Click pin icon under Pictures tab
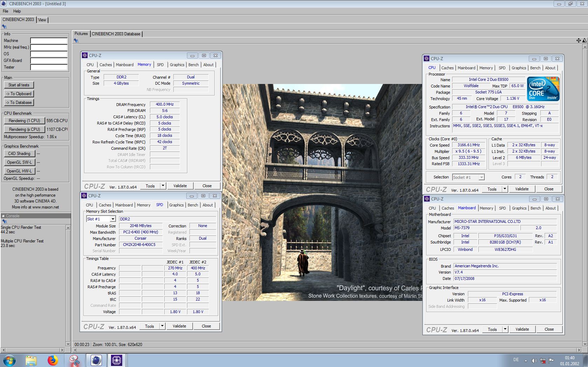 tap(76, 41)
